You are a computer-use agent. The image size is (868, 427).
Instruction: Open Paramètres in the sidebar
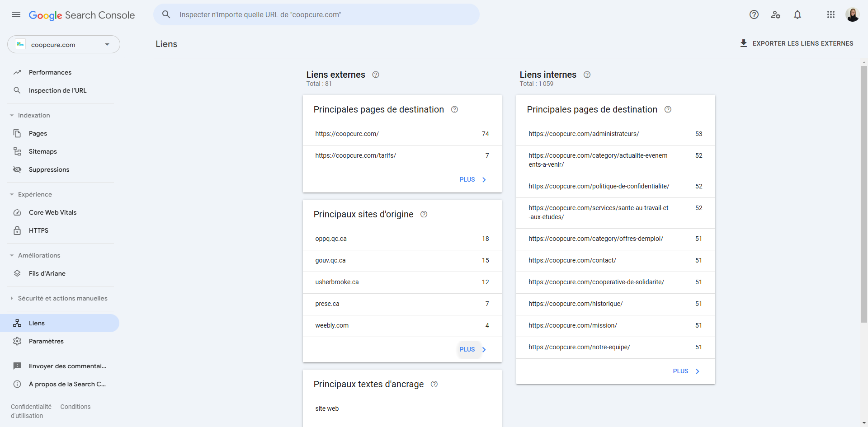tap(46, 341)
